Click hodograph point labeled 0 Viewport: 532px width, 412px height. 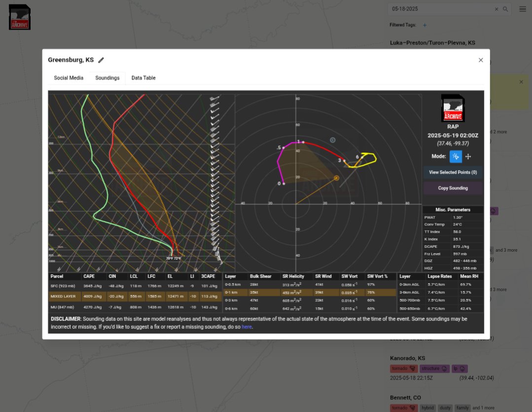pyautogui.click(x=284, y=184)
